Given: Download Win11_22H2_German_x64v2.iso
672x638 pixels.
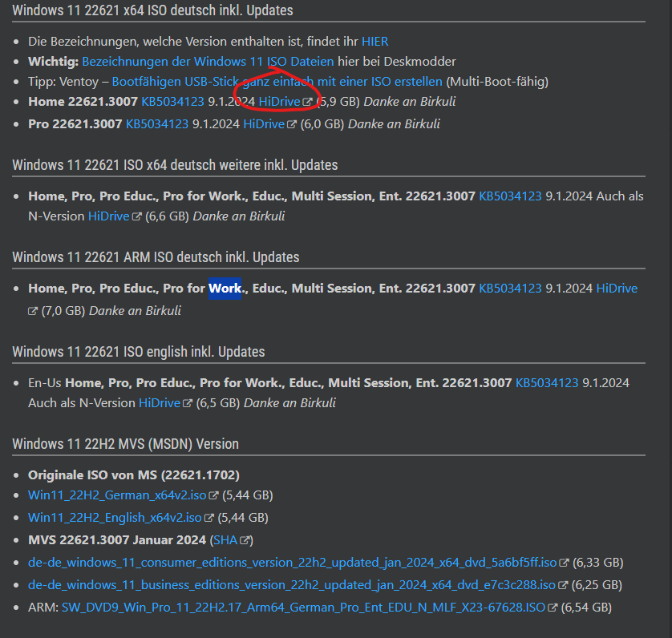Looking at the screenshot, I should tap(117, 495).
